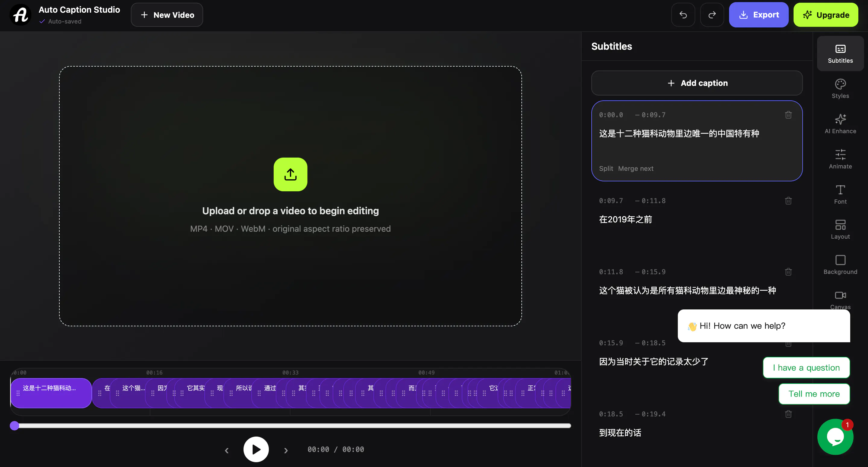This screenshot has width=868, height=467.
Task: Click the Add caption button
Action: 697,83
